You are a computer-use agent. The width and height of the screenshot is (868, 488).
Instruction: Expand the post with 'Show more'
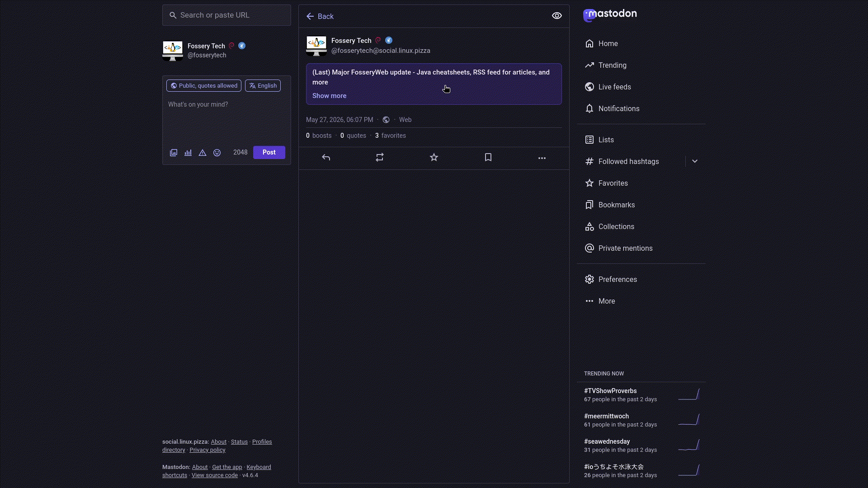(x=329, y=96)
